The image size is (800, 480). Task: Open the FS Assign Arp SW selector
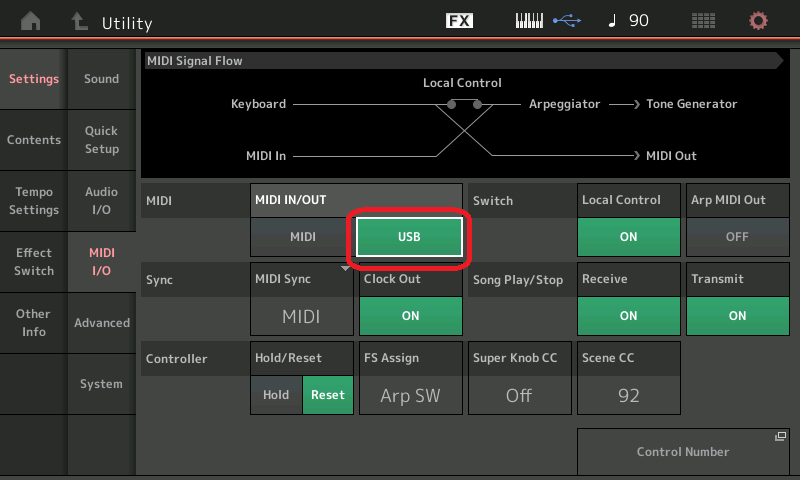click(x=410, y=394)
